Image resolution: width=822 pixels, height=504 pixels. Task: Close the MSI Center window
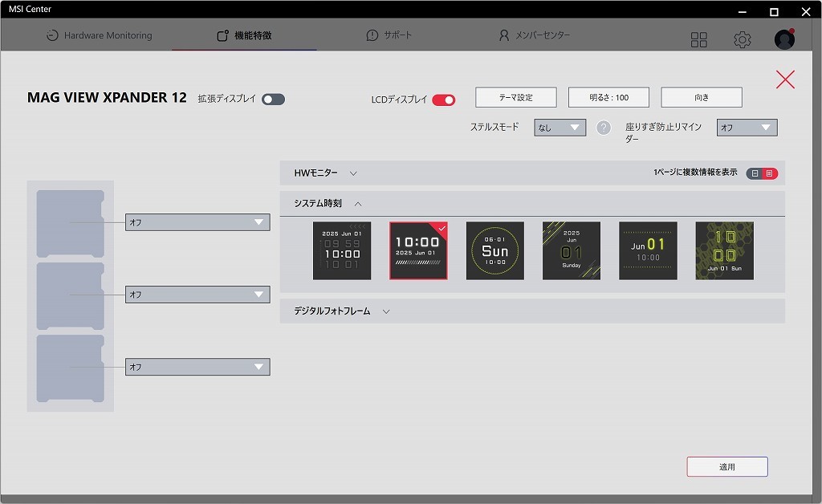[x=806, y=11]
